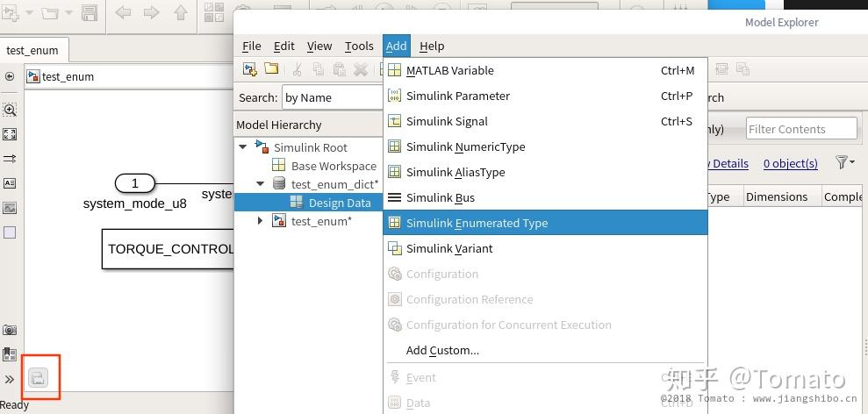Close the Add menu in Model Explorer
Viewport: 868px width, 414px height.
click(x=397, y=46)
